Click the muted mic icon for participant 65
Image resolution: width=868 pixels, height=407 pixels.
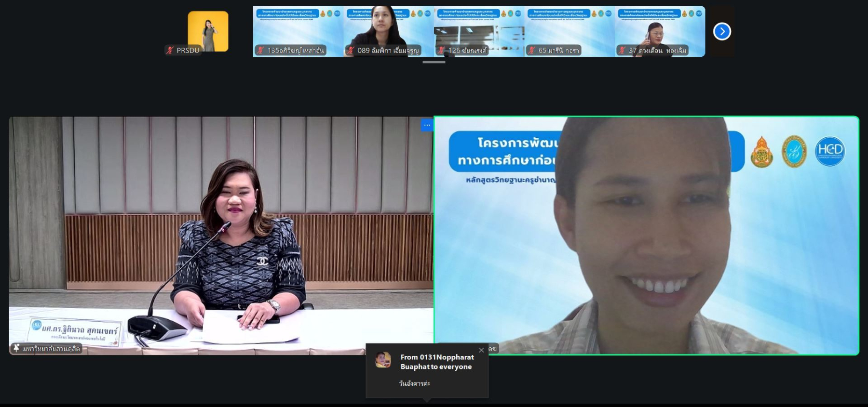pos(532,50)
